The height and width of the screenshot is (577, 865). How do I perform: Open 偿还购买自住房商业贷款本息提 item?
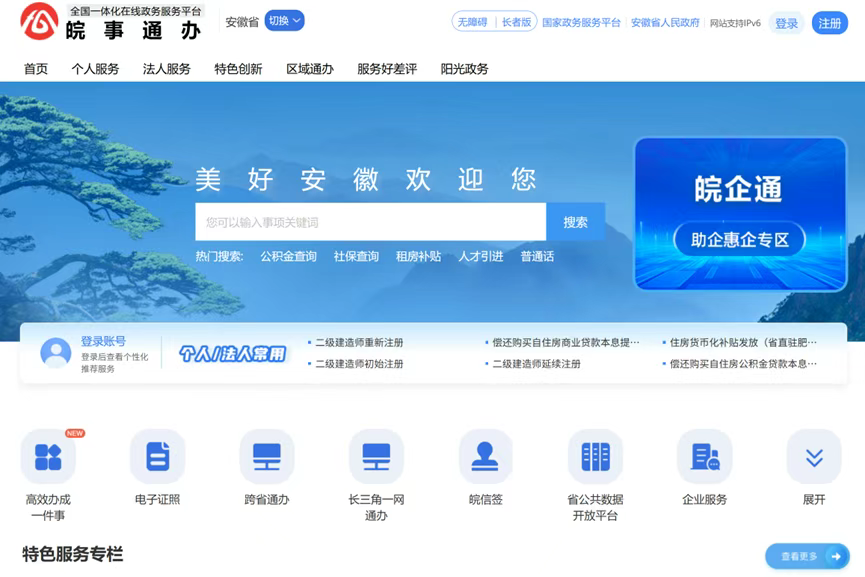(x=565, y=343)
